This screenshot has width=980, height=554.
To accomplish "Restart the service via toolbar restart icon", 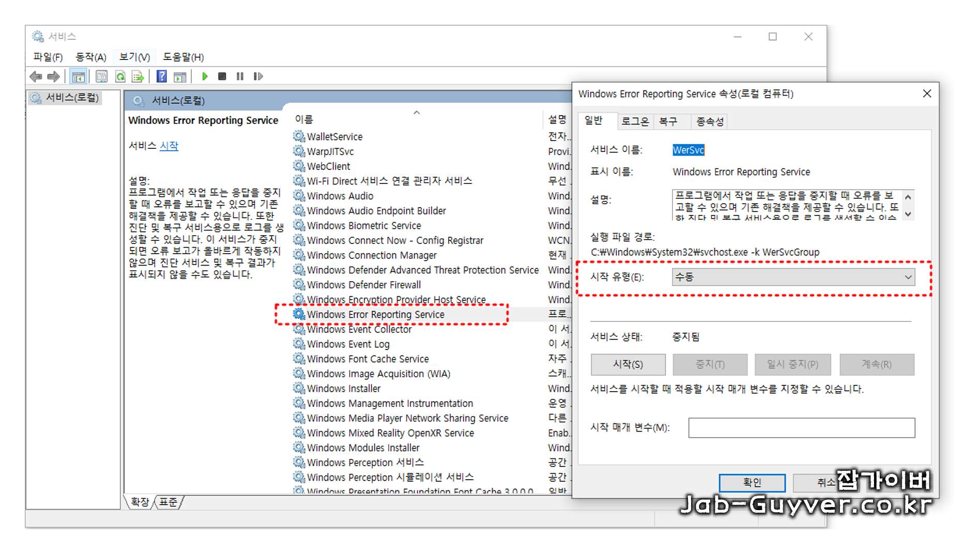I will (x=258, y=76).
